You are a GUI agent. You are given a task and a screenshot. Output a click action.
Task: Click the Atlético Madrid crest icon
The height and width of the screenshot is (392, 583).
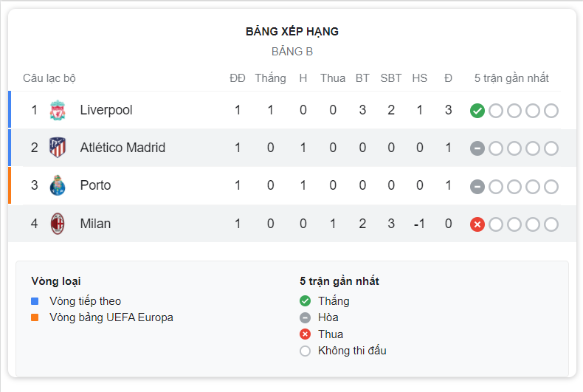click(58, 148)
